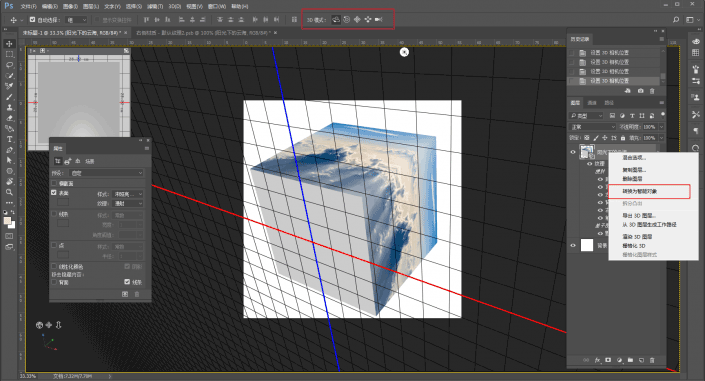
Task: Enable the Points checkbox in Properties panel
Action: pos(54,245)
